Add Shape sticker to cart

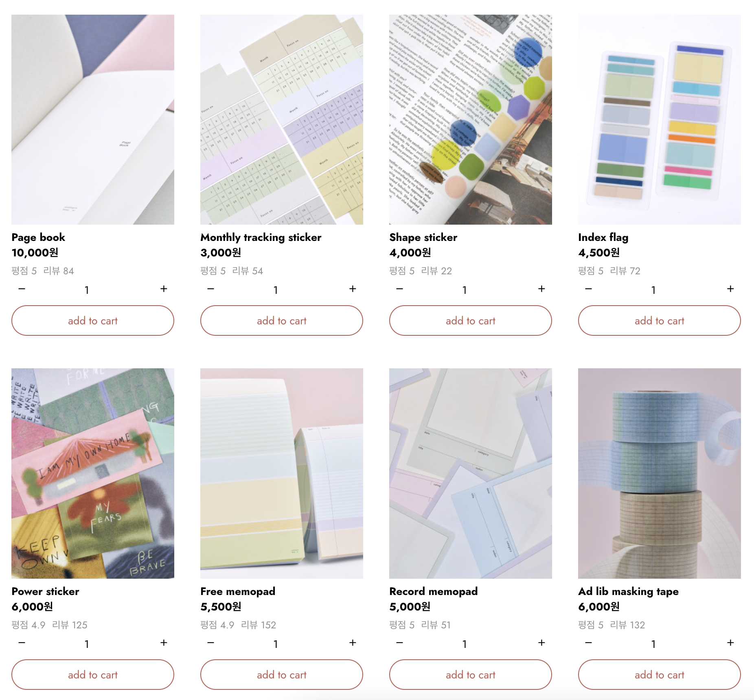click(x=471, y=321)
